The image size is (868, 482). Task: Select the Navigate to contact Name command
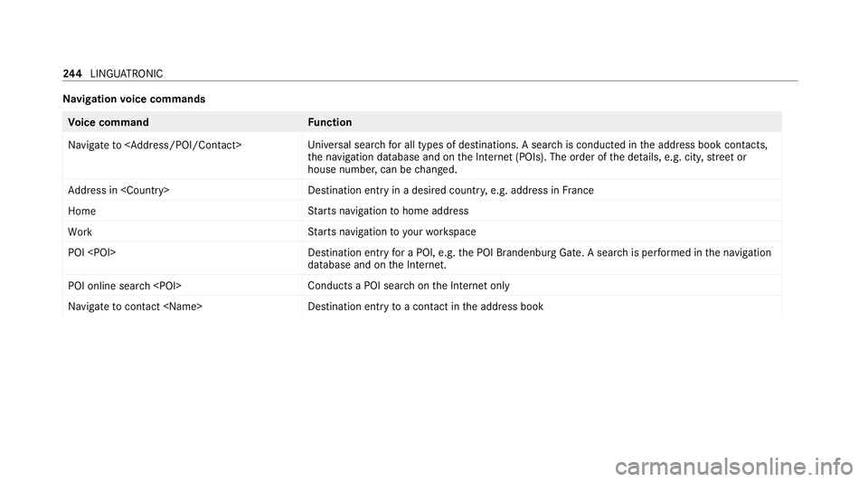tap(135, 307)
